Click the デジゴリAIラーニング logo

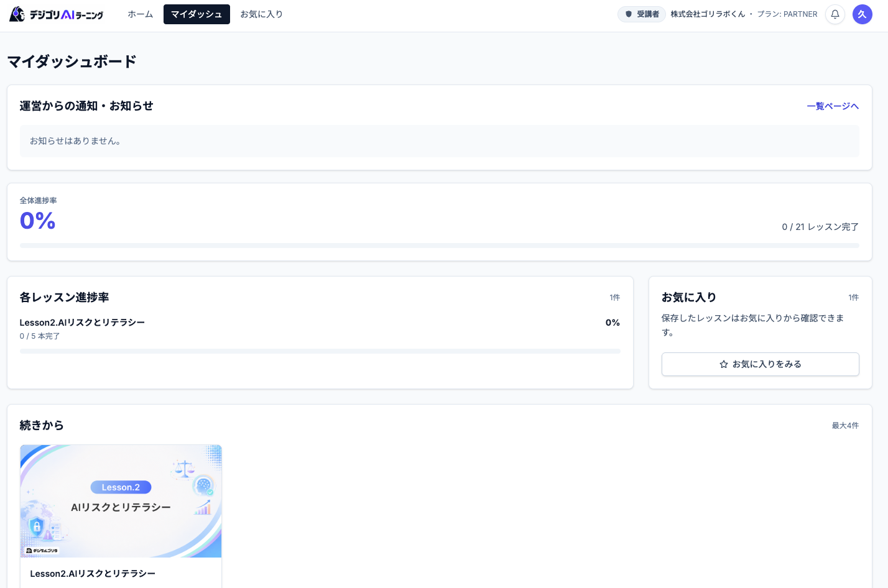pos(57,14)
